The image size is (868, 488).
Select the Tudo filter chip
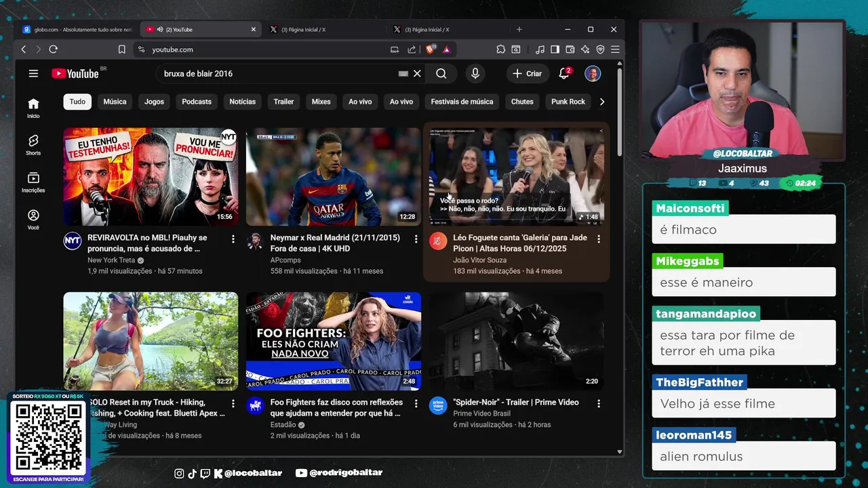tap(77, 102)
